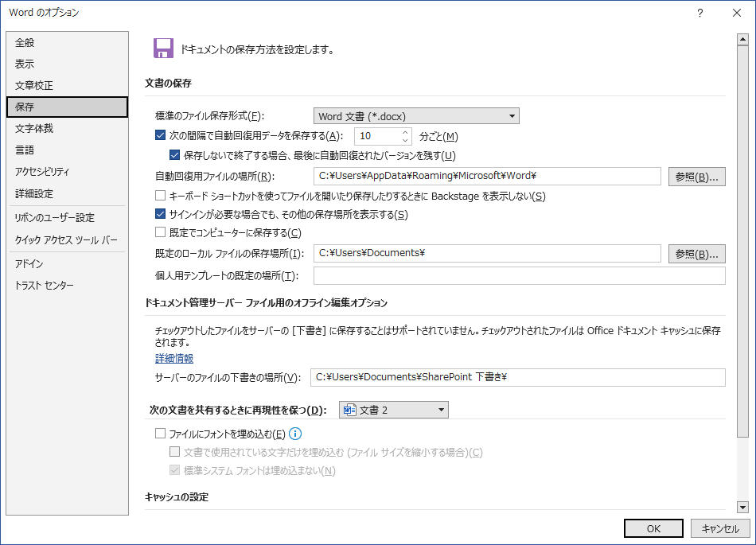Screen dimensions: 756x545
Task: Toggle 標準システム フォントは埋め込まない checkbox
Action: [174, 470]
